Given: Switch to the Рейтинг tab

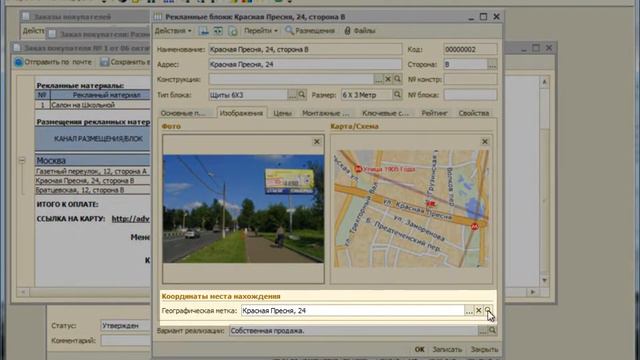Looking at the screenshot, I should coord(434,113).
